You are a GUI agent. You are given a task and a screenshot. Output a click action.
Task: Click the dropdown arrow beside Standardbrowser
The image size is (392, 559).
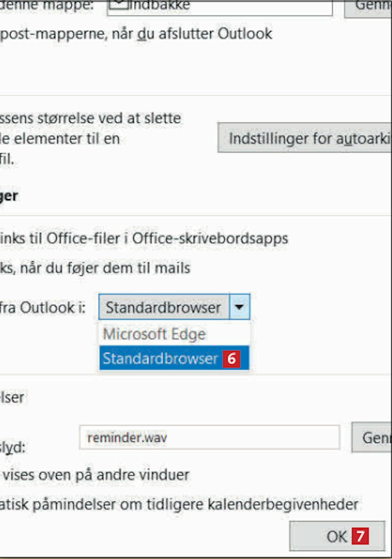click(239, 307)
